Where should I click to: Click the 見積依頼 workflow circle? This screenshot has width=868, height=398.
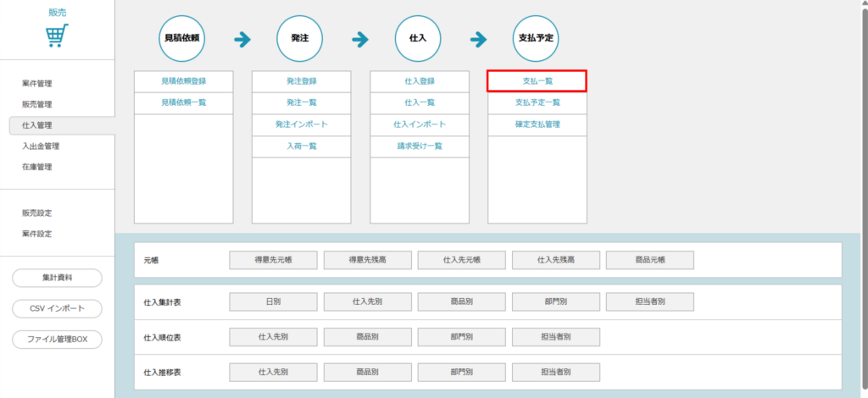pos(183,39)
